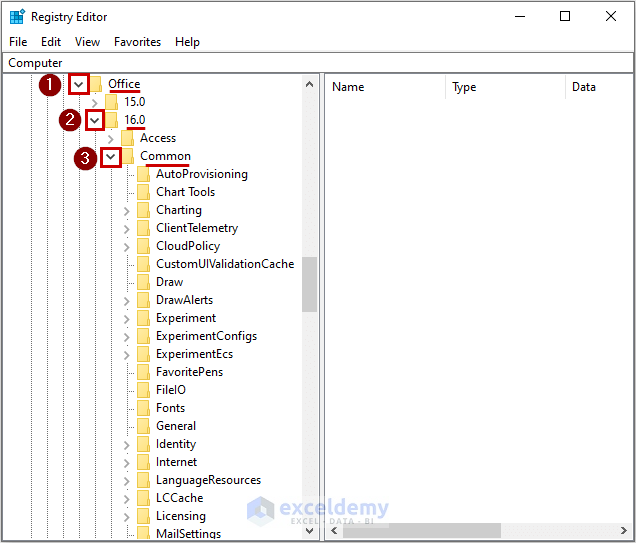The height and width of the screenshot is (543, 636).
Task: Open the Help menu
Action: [x=187, y=42]
